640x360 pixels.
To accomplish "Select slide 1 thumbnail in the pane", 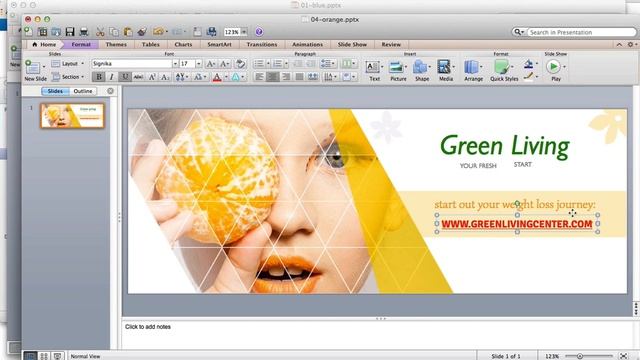I will pos(72,116).
